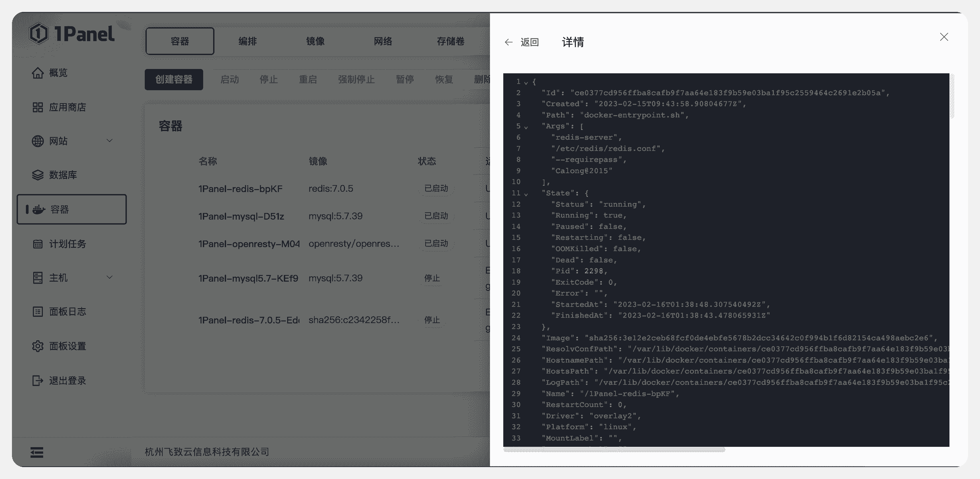Click the 状态 column header

tap(427, 161)
